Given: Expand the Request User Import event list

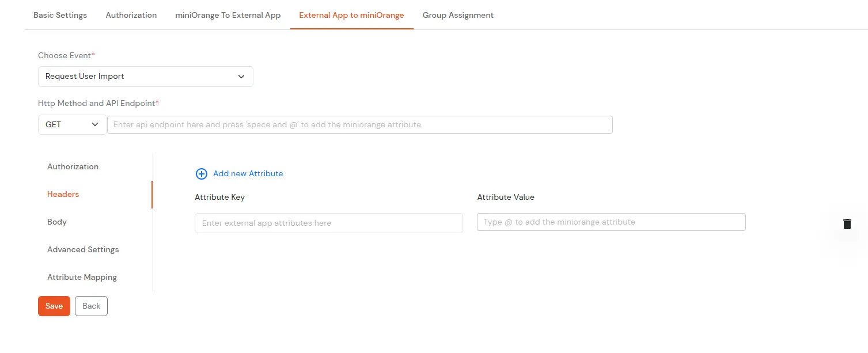Looking at the screenshot, I should coord(145,76).
